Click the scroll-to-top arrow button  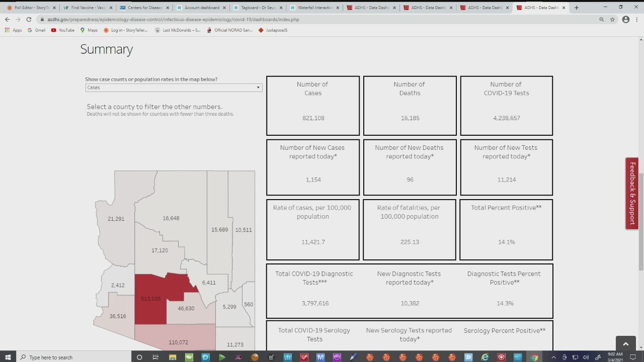(x=625, y=344)
